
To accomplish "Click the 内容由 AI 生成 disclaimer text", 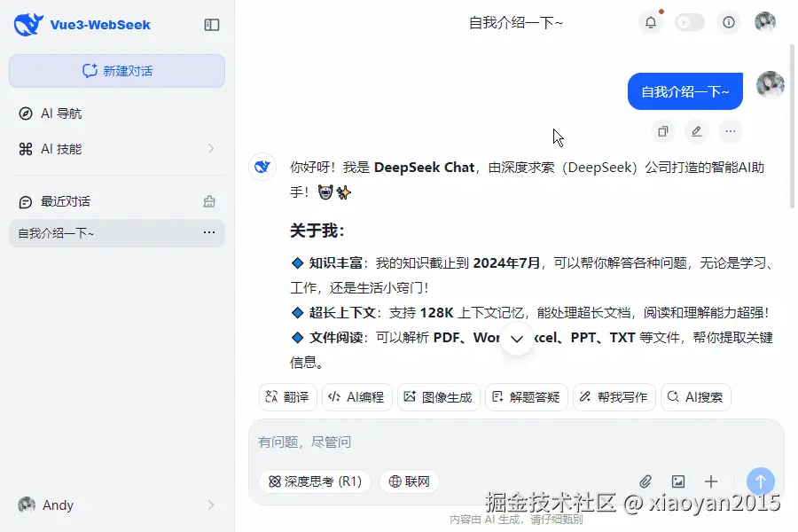I will pos(516,520).
